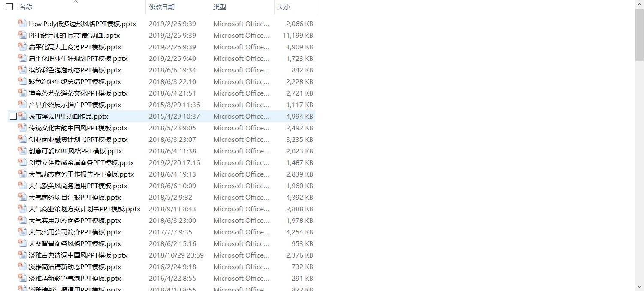Click the scroll-down arrow of the vertical scrollbar

[639, 287]
